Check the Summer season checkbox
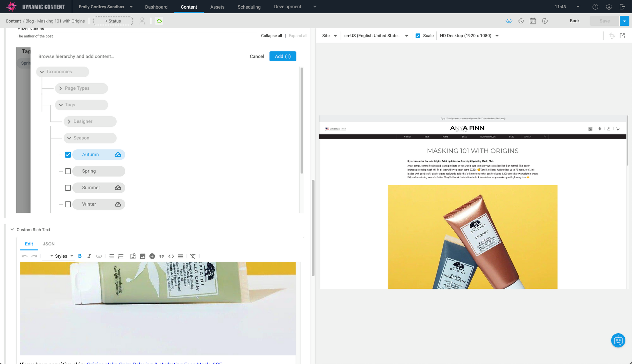632x364 pixels. (68, 188)
